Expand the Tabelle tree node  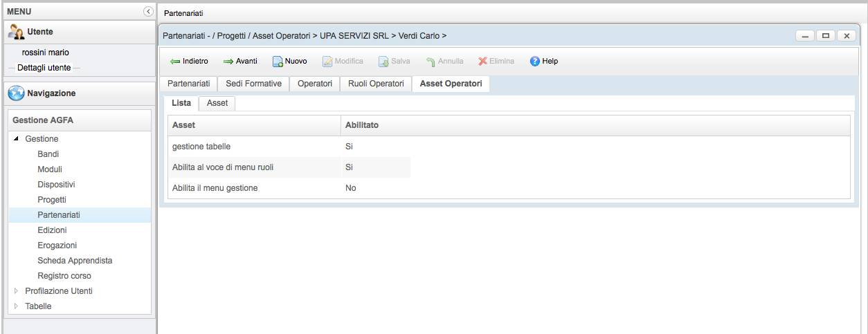(x=17, y=306)
